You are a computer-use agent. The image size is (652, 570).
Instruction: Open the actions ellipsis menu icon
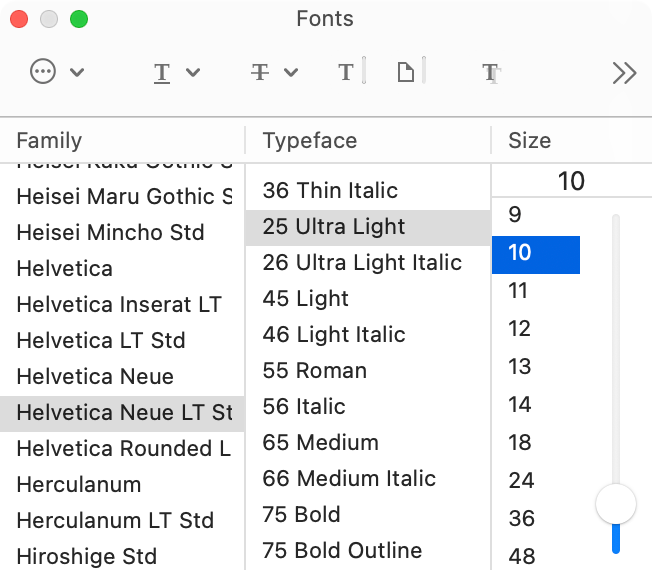pyautogui.click(x=43, y=72)
